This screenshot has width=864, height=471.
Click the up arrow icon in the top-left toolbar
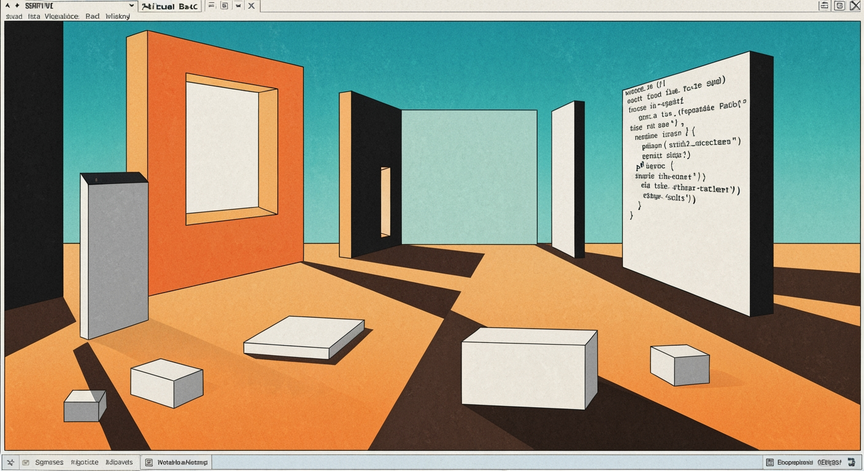coord(7,6)
